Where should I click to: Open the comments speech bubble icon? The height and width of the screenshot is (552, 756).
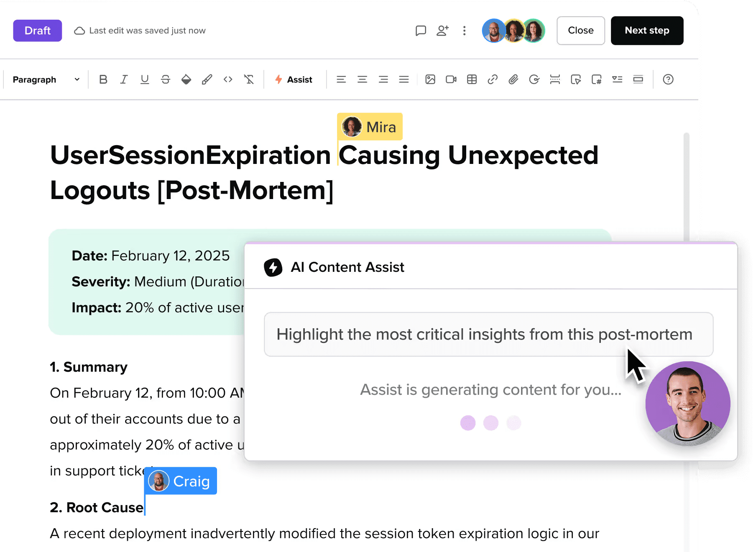coord(421,31)
